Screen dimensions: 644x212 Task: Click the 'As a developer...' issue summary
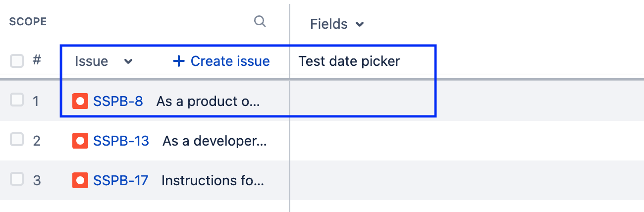click(215, 141)
